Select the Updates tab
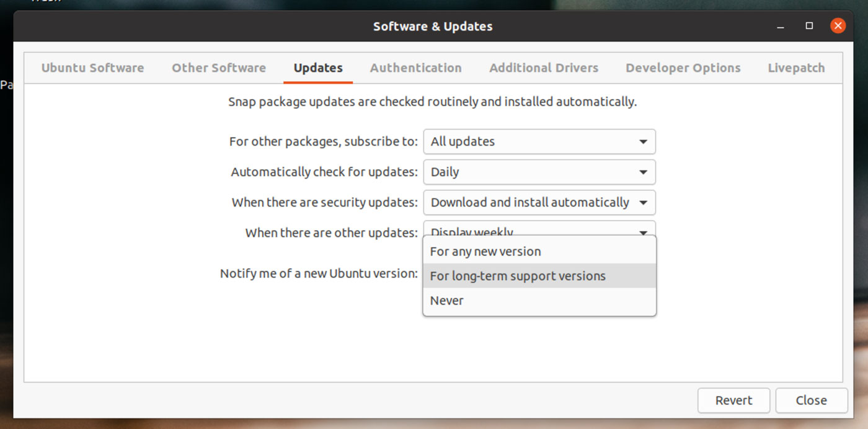The image size is (868, 429). pyautogui.click(x=318, y=68)
